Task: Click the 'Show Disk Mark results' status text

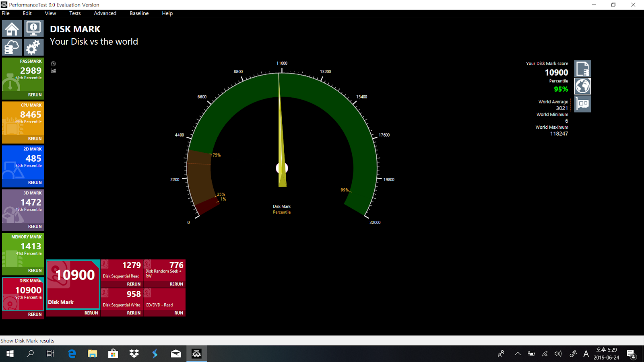Action: coord(27,341)
